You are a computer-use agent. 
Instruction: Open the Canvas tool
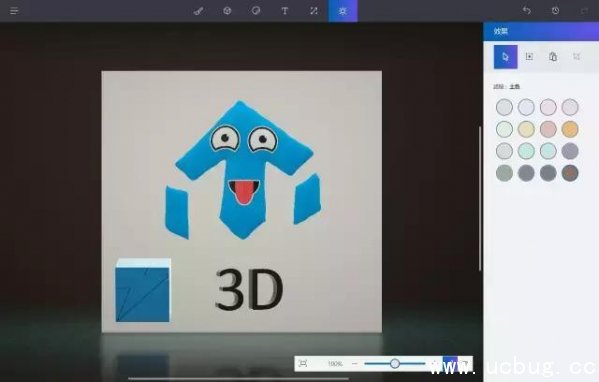point(314,11)
